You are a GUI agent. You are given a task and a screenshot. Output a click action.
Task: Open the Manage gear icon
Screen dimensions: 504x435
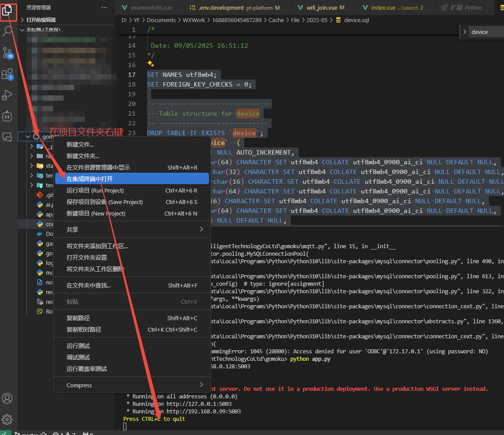tap(7, 419)
